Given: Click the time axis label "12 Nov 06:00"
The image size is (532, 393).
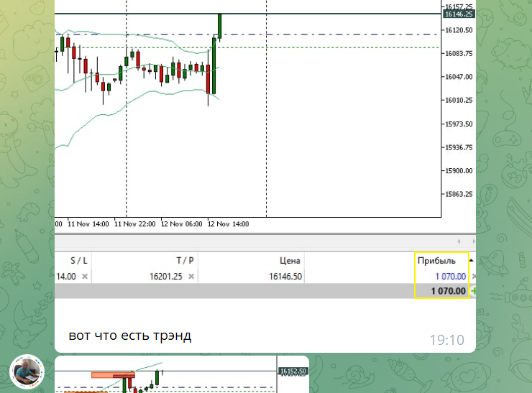Looking at the screenshot, I should pyautogui.click(x=181, y=223).
